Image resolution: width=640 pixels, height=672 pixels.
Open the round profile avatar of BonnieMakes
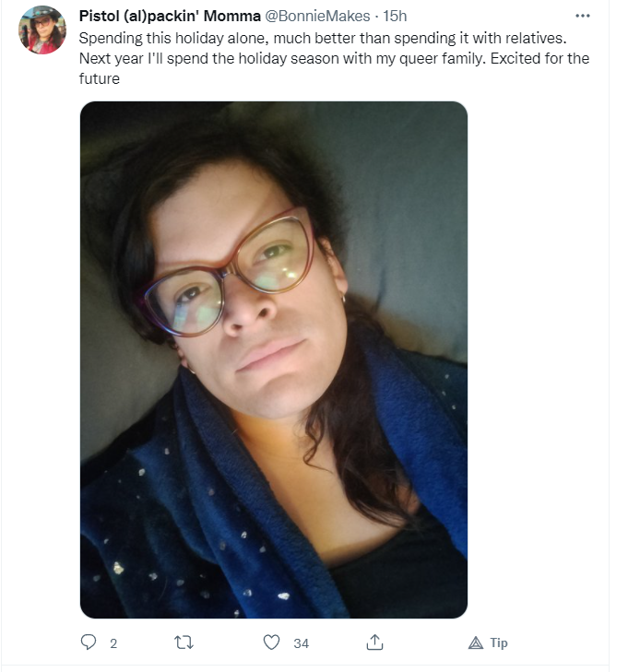(42, 29)
